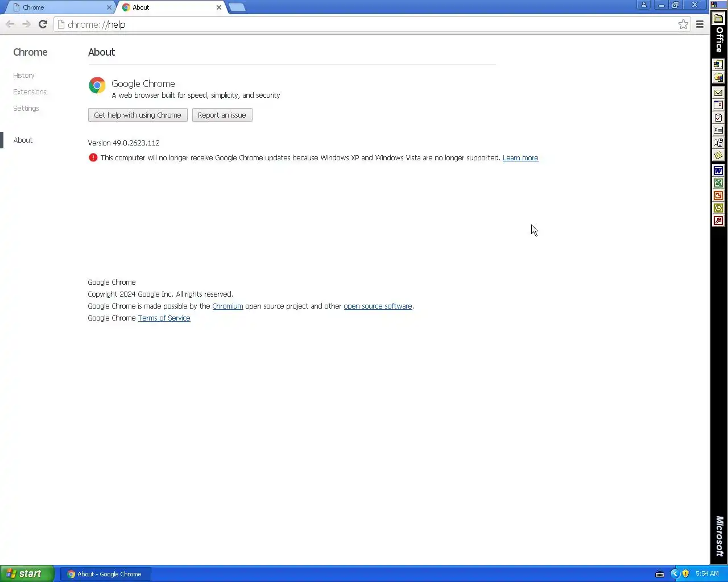
Task: Open the Terms of Service link
Action: click(x=164, y=318)
